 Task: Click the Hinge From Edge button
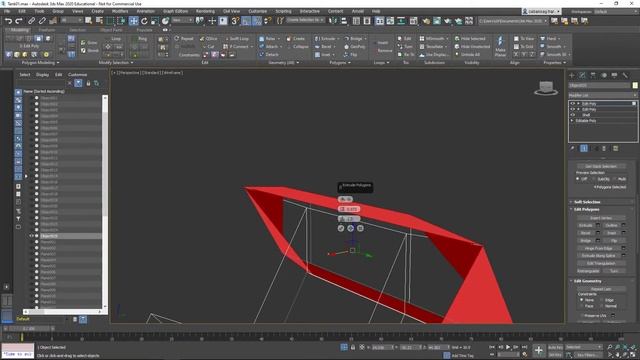pos(599,248)
